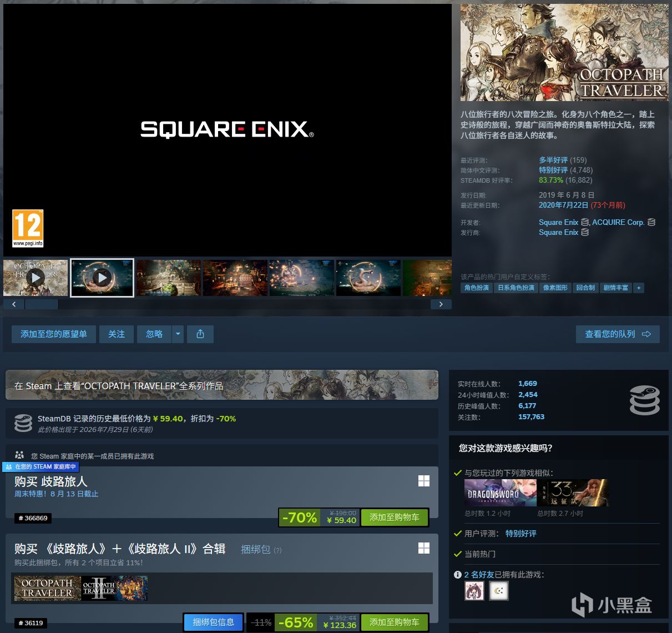Click the 关注 follow button
Viewport: 672px width, 633px height.
117,334
